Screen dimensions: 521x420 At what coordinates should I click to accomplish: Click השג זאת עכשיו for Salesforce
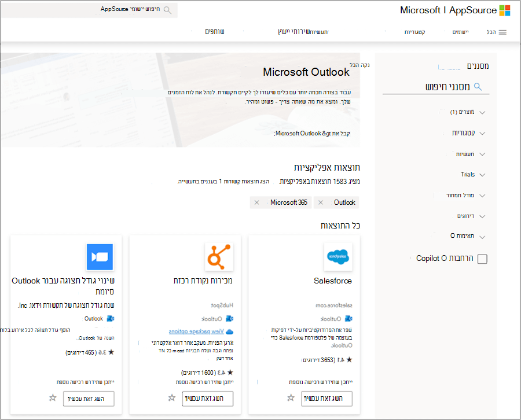(x=326, y=399)
